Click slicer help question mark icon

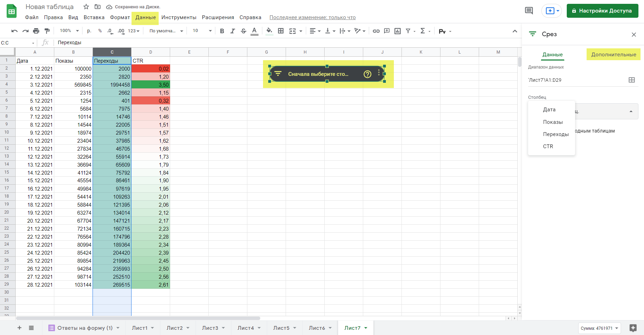pos(367,74)
